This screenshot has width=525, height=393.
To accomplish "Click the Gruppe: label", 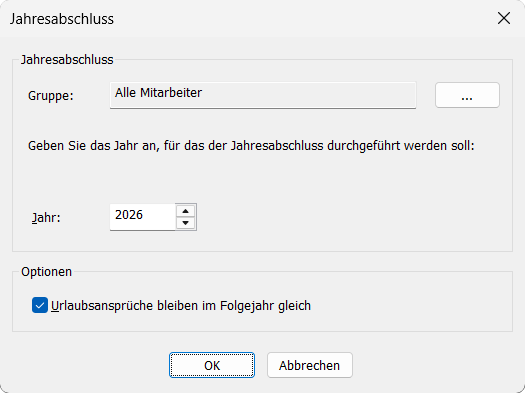I will click(51, 96).
